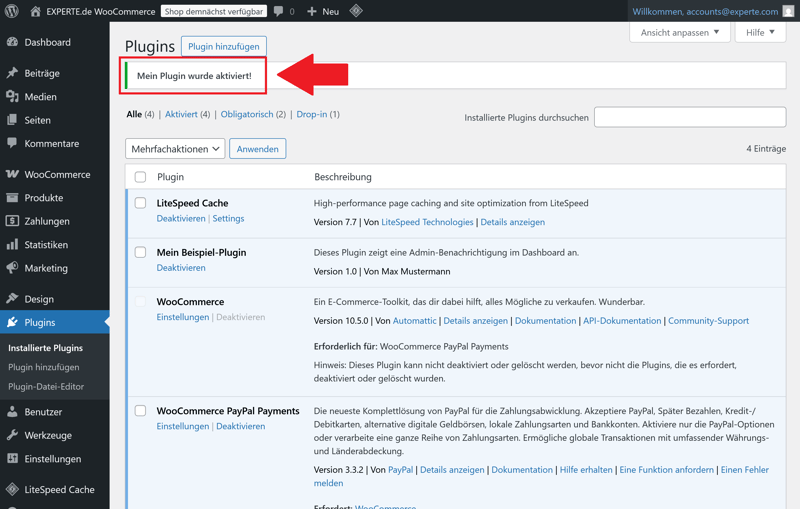Check the LiteSpeed Cache plugin checkbox
The width and height of the screenshot is (800, 509).
point(140,203)
